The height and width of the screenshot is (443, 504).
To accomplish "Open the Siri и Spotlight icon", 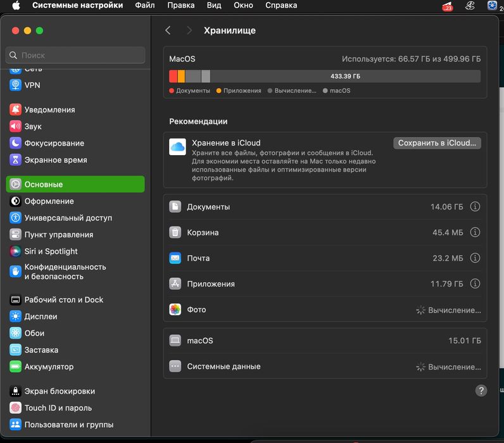I will 15,251.
